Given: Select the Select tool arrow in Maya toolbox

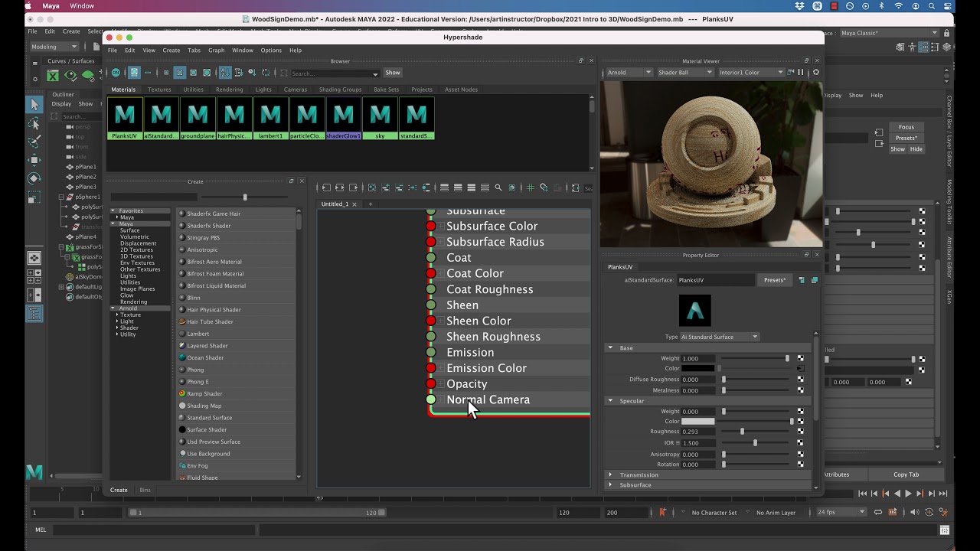Looking at the screenshot, I should click(x=34, y=104).
